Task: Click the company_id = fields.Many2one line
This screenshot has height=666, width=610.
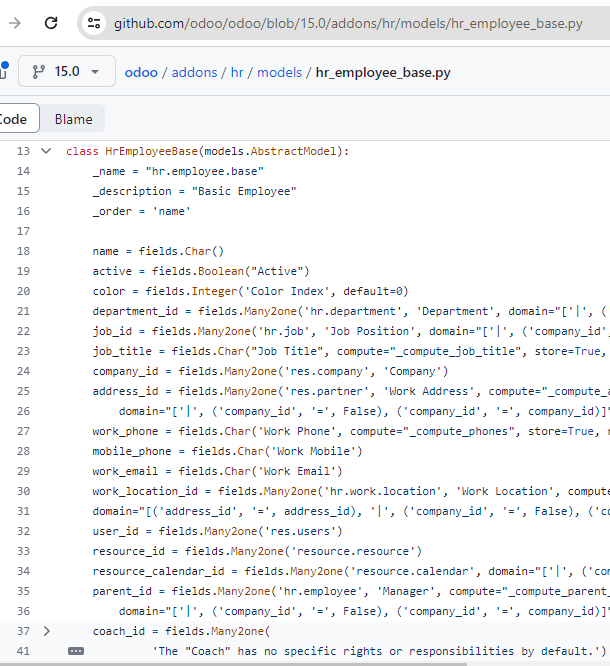Action: (x=270, y=371)
